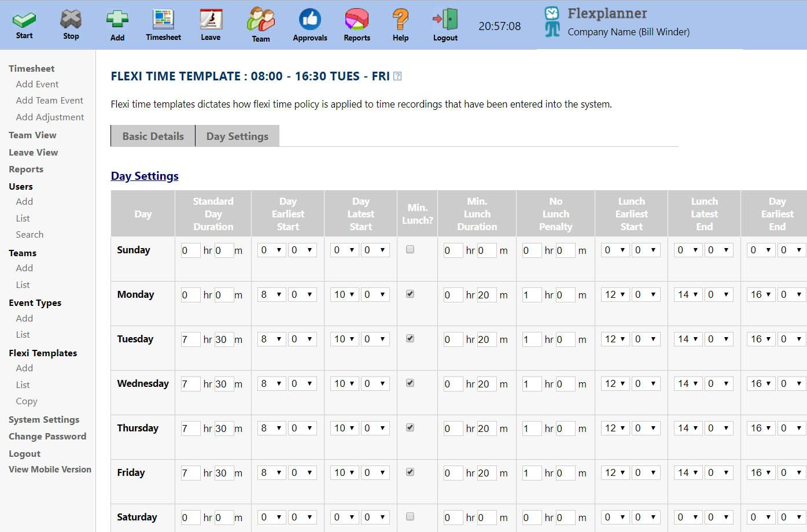Click Add Team Event sidebar link
Screen dimensions: 807x532
pos(50,101)
